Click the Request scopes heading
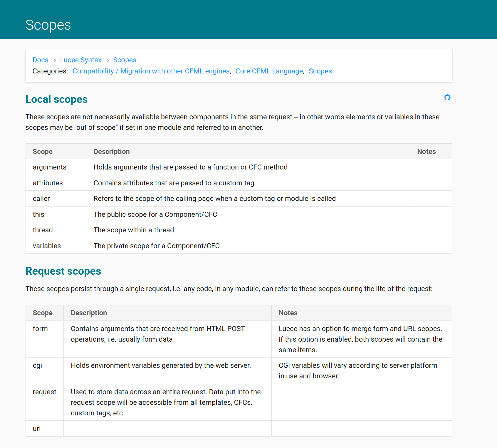Viewport: 497px width, 448px height. 63,271
